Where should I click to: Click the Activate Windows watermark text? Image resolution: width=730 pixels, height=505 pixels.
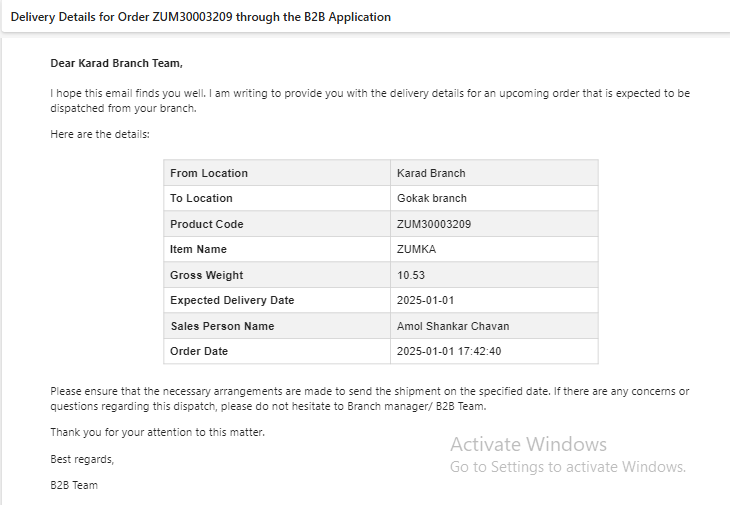tap(528, 444)
